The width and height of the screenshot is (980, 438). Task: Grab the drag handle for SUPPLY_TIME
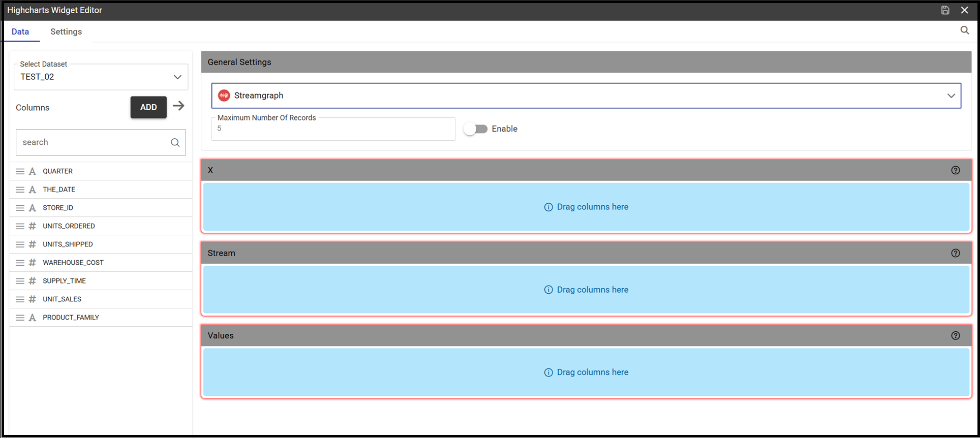coord(20,281)
